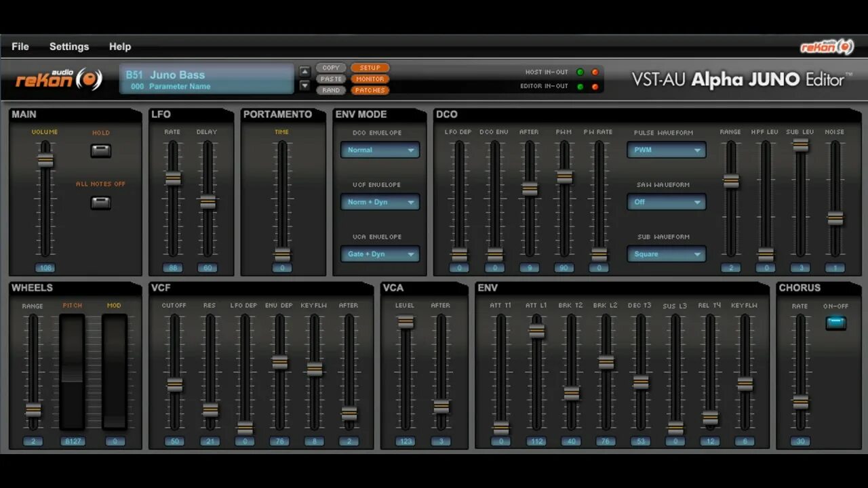Click the Host In-Out red indicator

595,72
